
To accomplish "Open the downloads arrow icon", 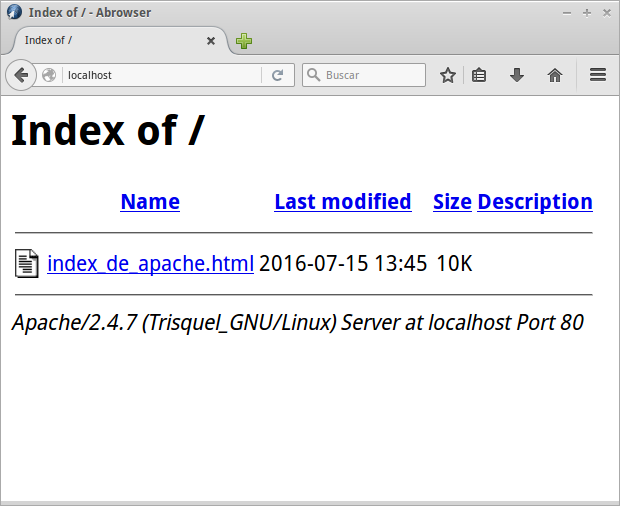I will coord(517,75).
